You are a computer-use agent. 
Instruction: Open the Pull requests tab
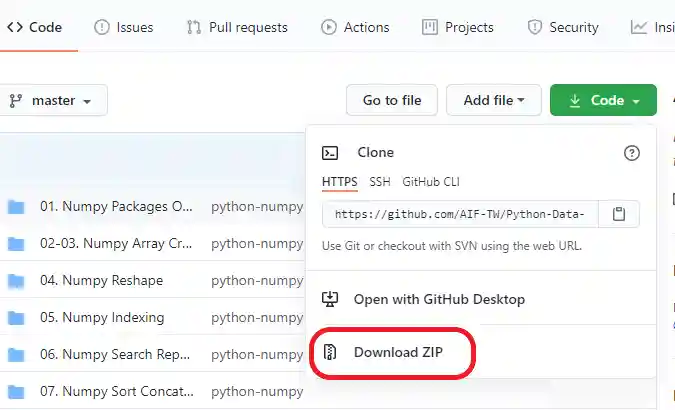coord(237,27)
